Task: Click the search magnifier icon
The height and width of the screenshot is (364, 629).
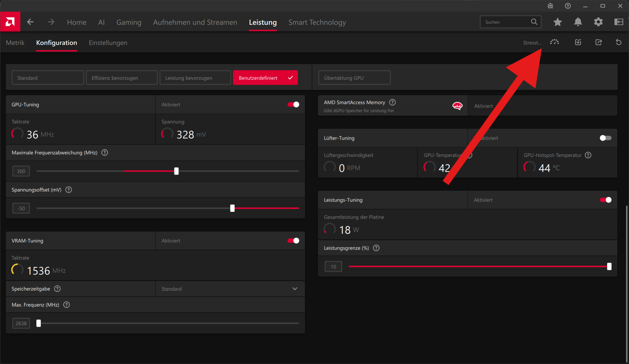Action: [x=534, y=22]
